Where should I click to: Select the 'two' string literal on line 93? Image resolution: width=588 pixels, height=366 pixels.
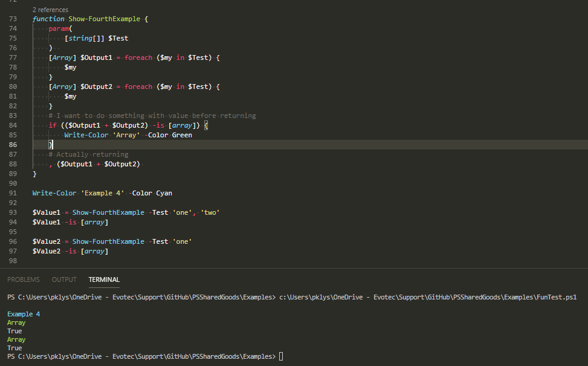point(212,212)
